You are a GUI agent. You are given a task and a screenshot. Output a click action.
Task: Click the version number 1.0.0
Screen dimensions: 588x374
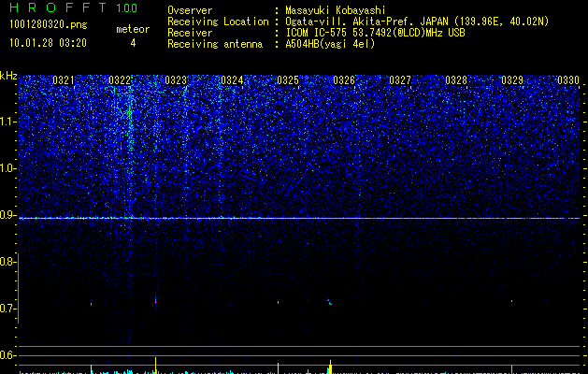point(127,7)
